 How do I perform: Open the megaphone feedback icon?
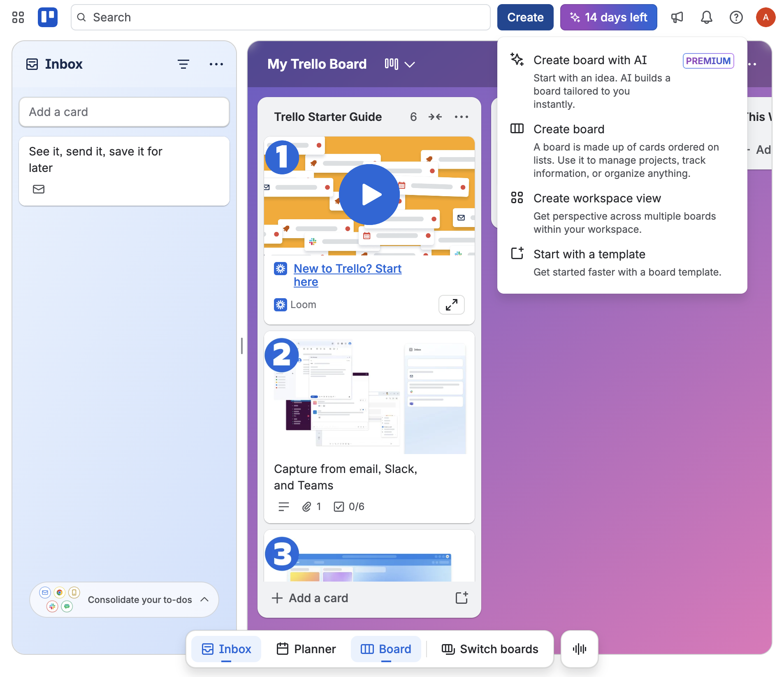[x=677, y=17]
